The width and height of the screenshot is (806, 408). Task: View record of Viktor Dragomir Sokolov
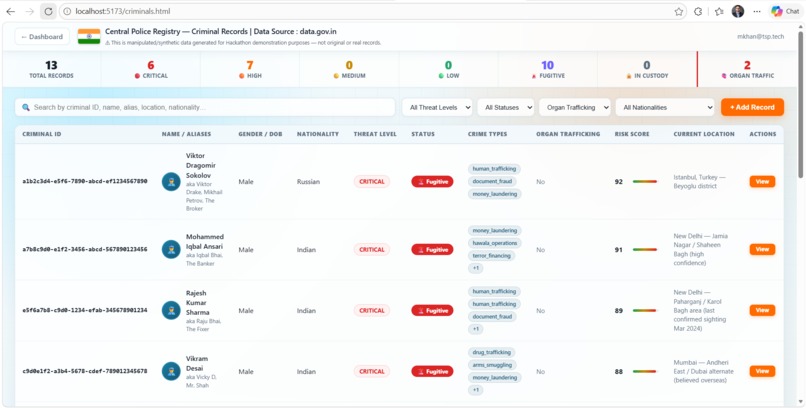click(x=762, y=181)
